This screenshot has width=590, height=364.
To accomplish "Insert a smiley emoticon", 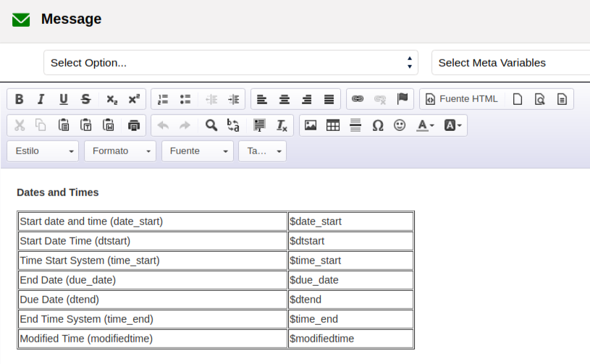I will tap(400, 125).
